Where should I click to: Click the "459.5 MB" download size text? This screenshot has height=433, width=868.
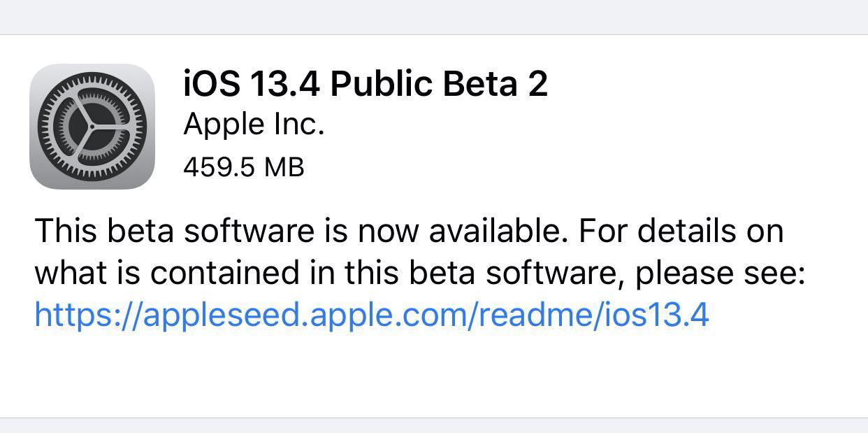(243, 167)
